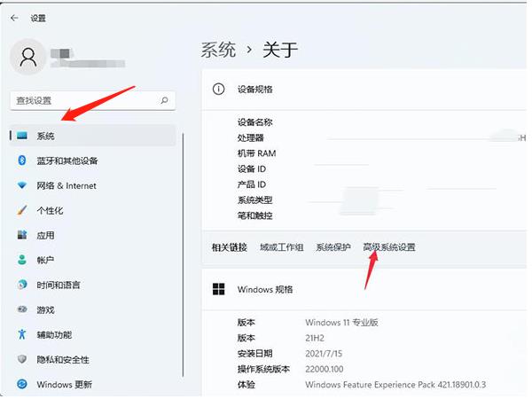Click the 域或工作组 link
The width and height of the screenshot is (532, 399).
(x=281, y=247)
